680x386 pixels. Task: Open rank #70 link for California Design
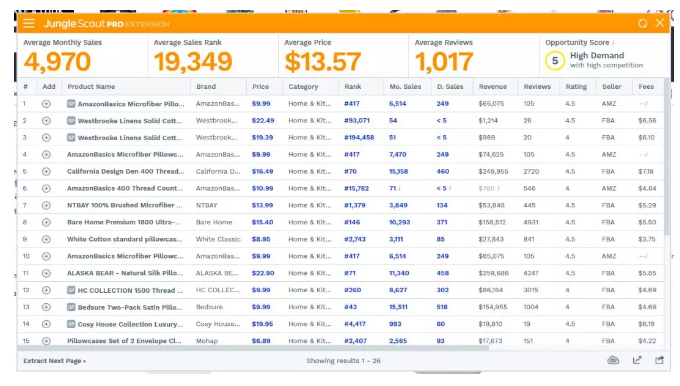point(350,172)
